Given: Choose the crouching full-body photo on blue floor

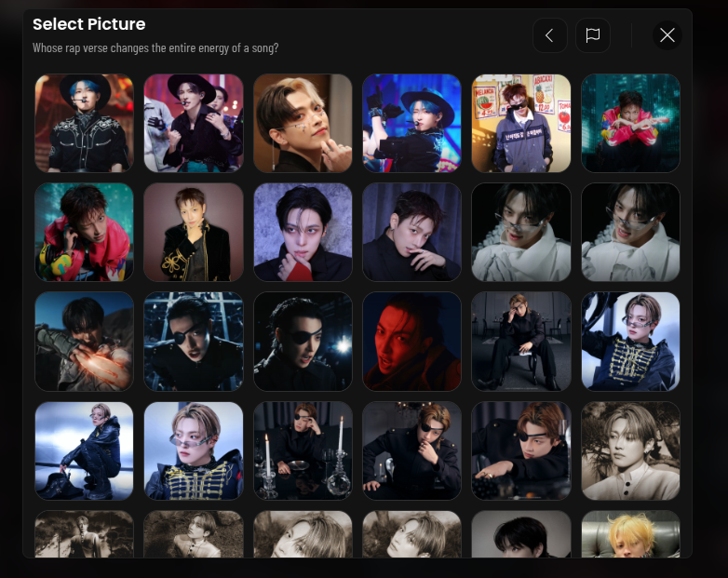Looking at the screenshot, I should click(84, 450).
